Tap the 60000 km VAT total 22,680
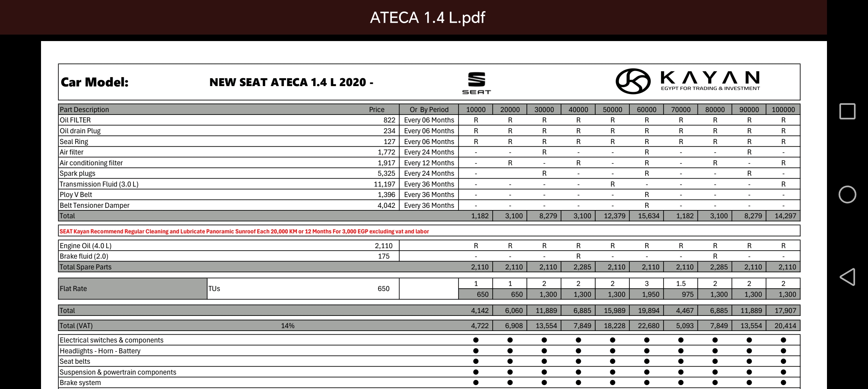The image size is (868, 389). point(648,326)
